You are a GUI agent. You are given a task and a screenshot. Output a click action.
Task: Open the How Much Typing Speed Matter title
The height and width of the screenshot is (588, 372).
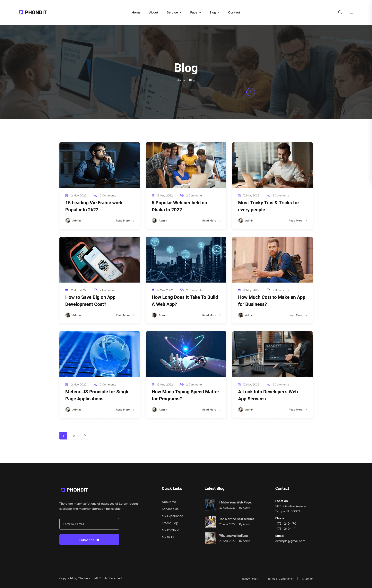pyautogui.click(x=185, y=395)
